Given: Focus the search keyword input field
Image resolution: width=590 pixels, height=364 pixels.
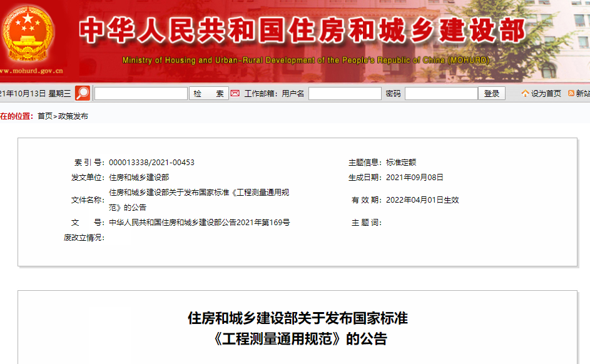Looking at the screenshot, I should (141, 93).
